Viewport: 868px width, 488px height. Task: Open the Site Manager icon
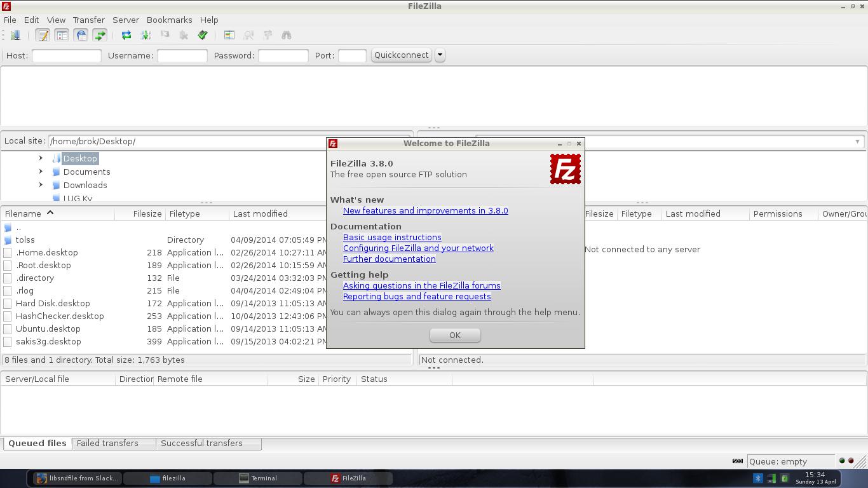click(x=15, y=35)
